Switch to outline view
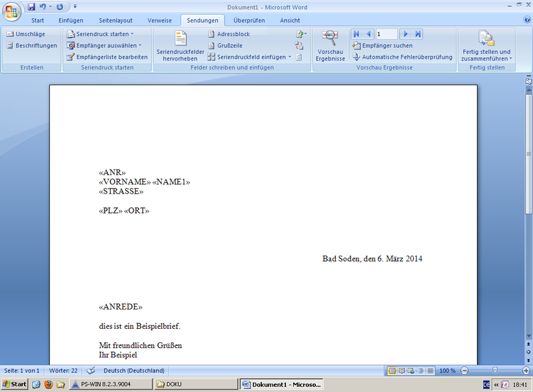533x392 pixels. click(421, 371)
